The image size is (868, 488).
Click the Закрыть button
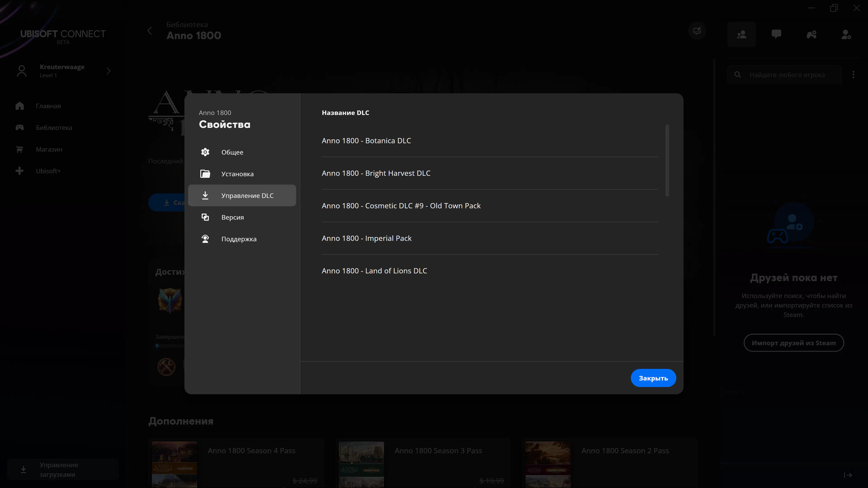point(653,378)
